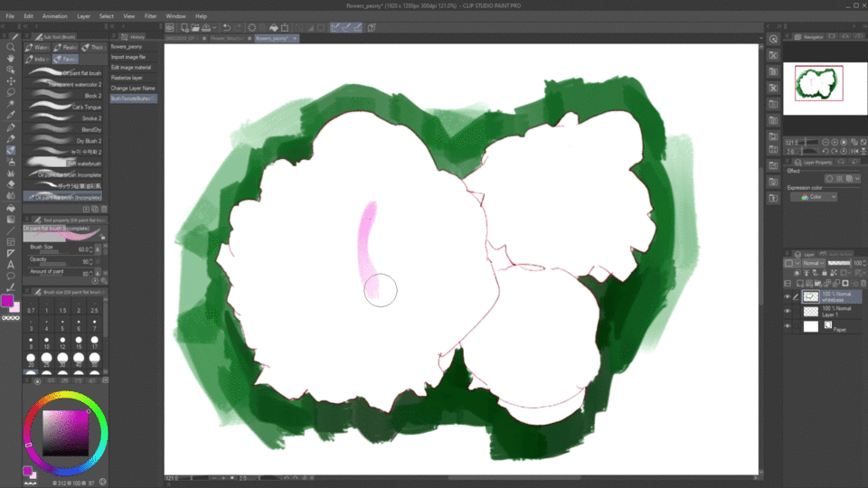Click the Import image file history entry
The image size is (868, 488).
click(134, 57)
